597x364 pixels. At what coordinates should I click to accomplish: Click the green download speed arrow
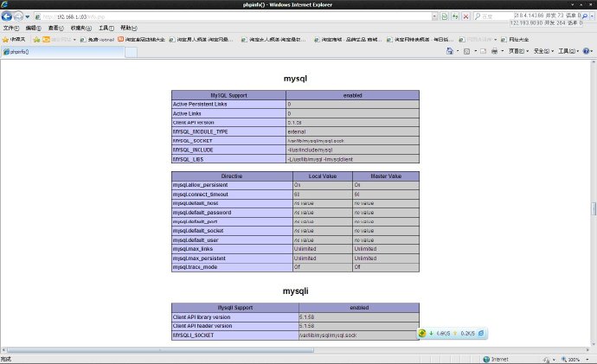coord(432,333)
